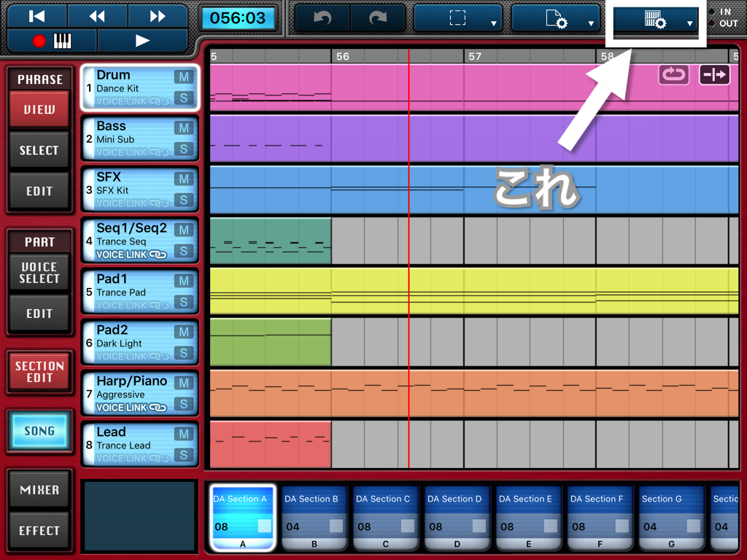Image resolution: width=747 pixels, height=560 pixels.
Task: Mute the Drum track
Action: [184, 77]
